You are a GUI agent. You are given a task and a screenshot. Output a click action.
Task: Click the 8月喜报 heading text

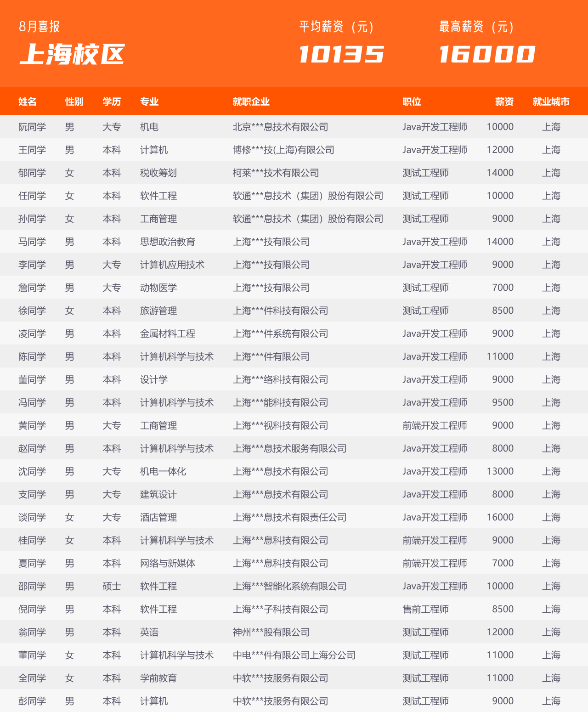40,27
